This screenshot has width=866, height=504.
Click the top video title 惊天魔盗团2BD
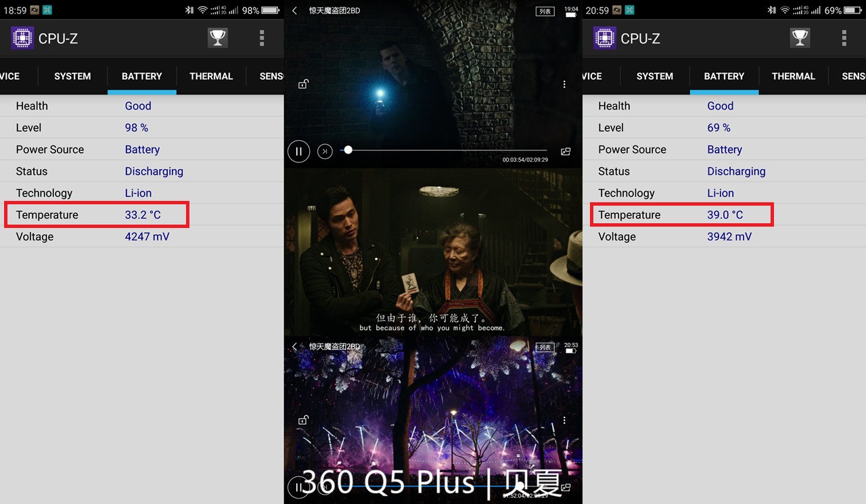(334, 11)
